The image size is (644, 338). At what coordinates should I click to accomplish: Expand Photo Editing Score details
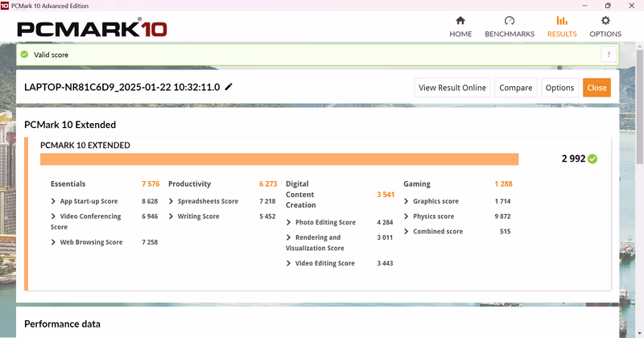tap(288, 222)
